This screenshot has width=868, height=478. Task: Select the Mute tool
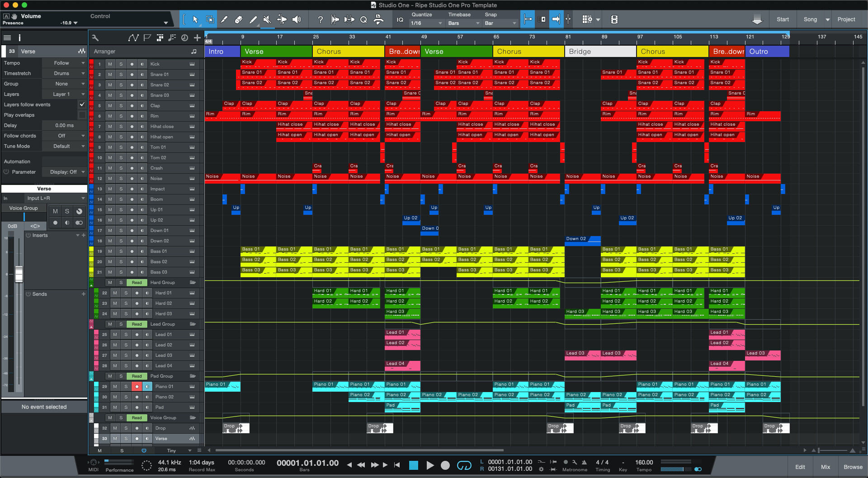click(x=268, y=19)
